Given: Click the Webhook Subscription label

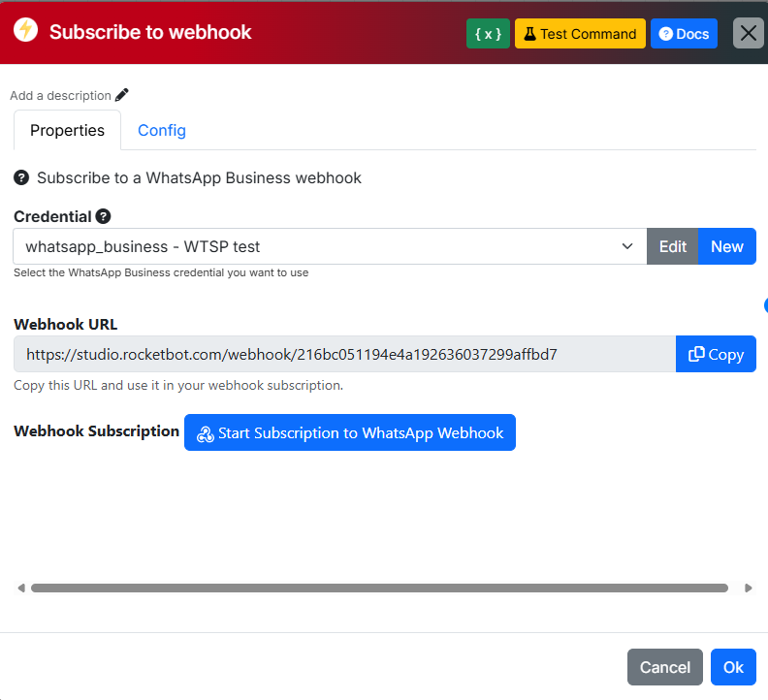Looking at the screenshot, I should click(97, 431).
